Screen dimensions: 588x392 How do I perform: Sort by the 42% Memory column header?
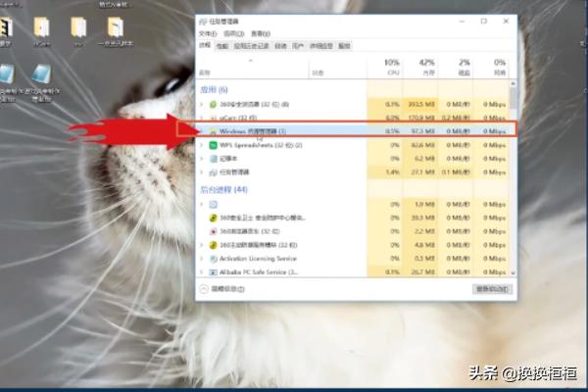coord(420,67)
